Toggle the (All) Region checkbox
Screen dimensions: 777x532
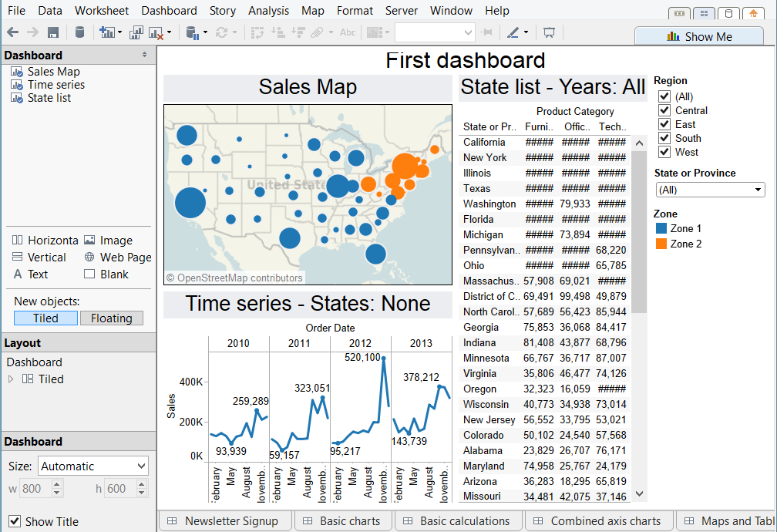tap(664, 96)
